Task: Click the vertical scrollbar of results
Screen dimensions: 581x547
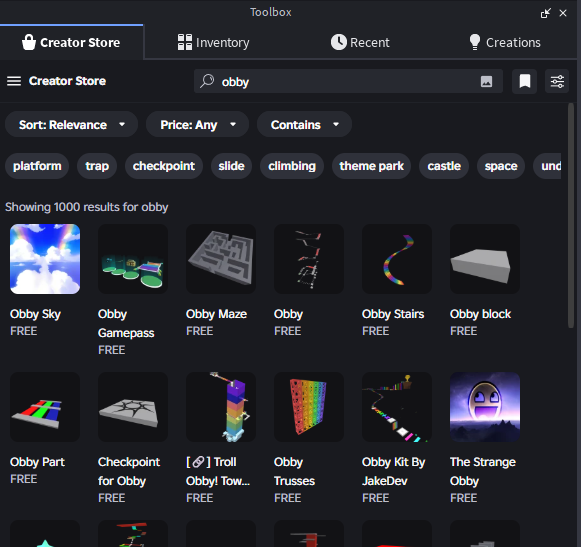Action: [571, 216]
